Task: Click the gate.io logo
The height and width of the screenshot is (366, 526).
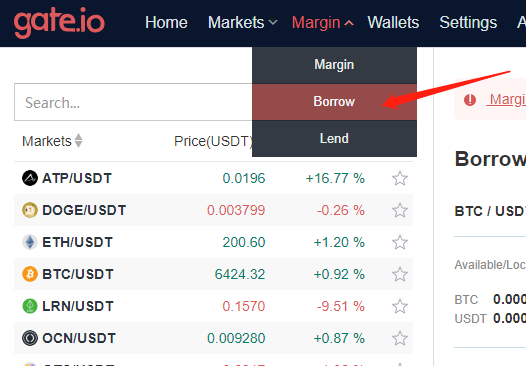Action: coord(59,23)
